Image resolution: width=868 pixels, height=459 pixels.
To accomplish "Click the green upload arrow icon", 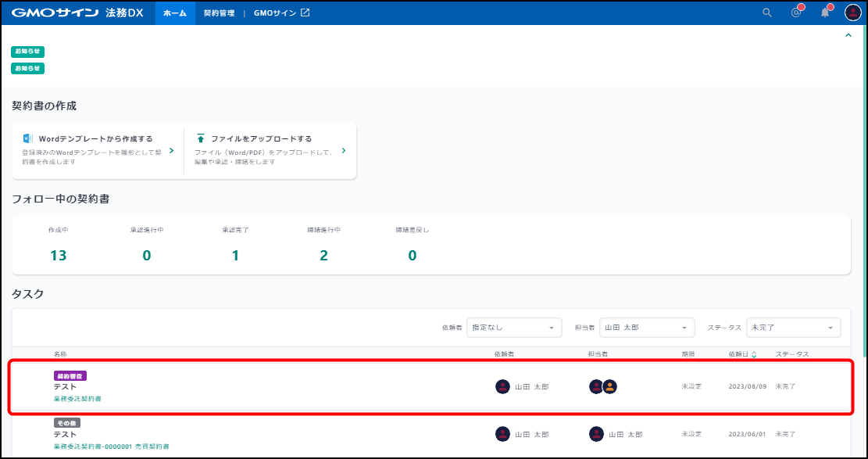I will [201, 138].
